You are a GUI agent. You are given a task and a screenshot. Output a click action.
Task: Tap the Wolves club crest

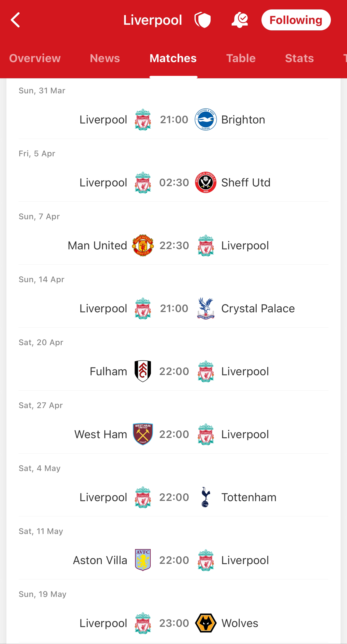pos(206,623)
